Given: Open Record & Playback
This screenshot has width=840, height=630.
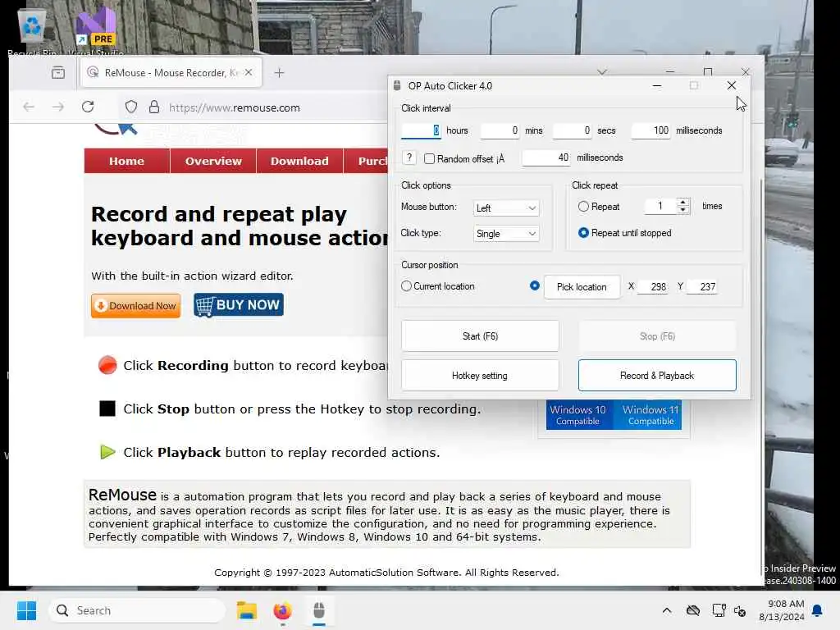Looking at the screenshot, I should point(657,376).
